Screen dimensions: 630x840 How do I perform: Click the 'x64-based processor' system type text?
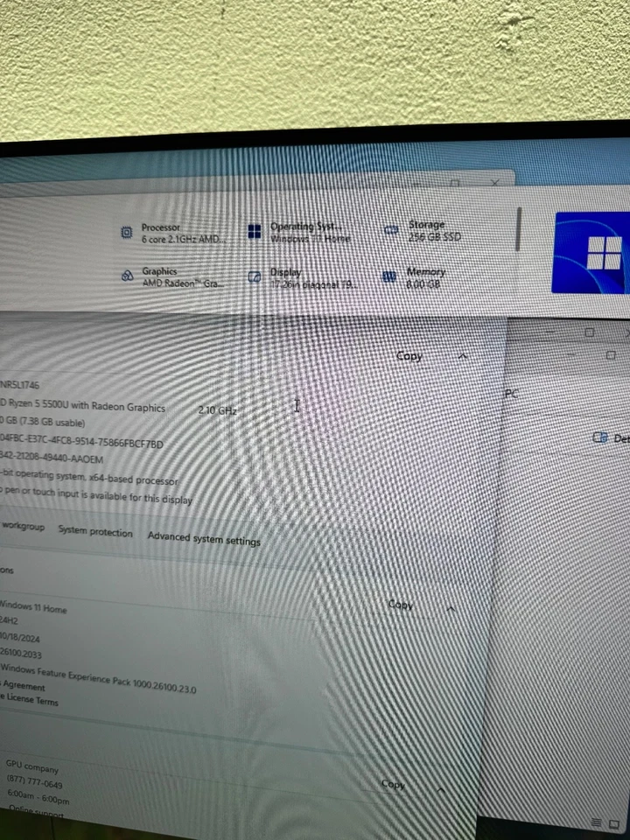[132, 479]
